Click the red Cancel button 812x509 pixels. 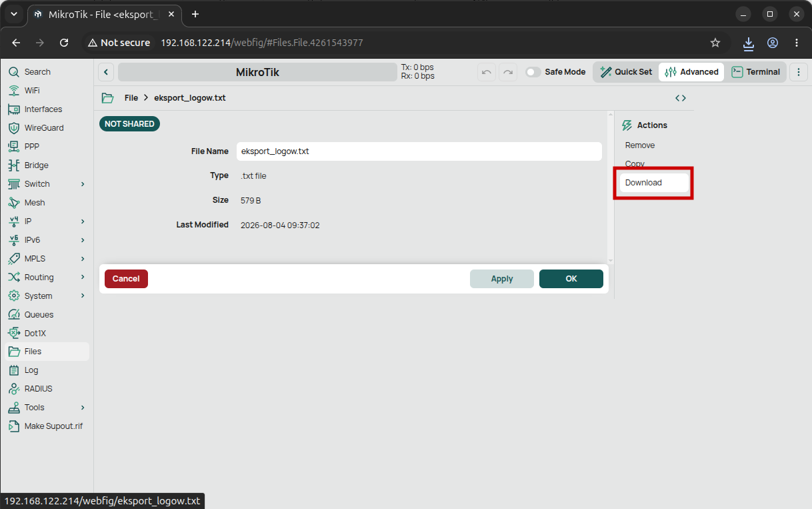click(126, 279)
